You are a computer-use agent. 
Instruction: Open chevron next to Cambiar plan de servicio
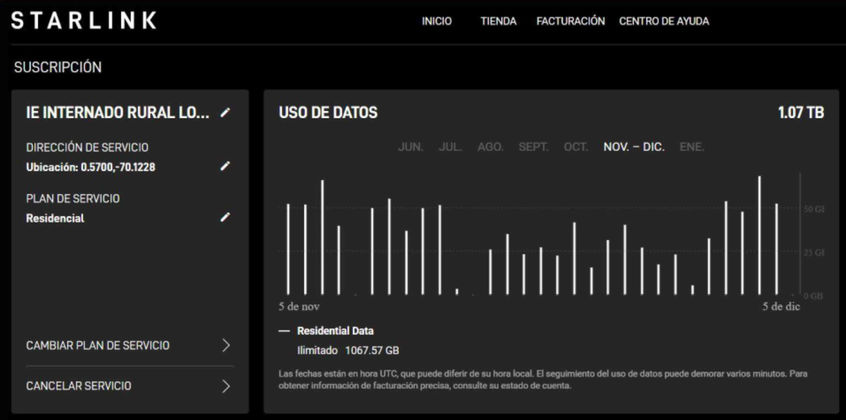[226, 346]
